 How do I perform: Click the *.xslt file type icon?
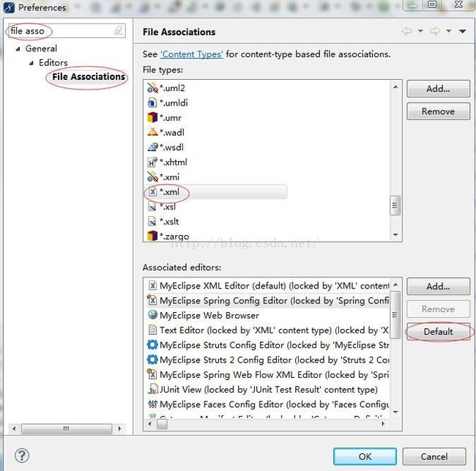tap(152, 221)
